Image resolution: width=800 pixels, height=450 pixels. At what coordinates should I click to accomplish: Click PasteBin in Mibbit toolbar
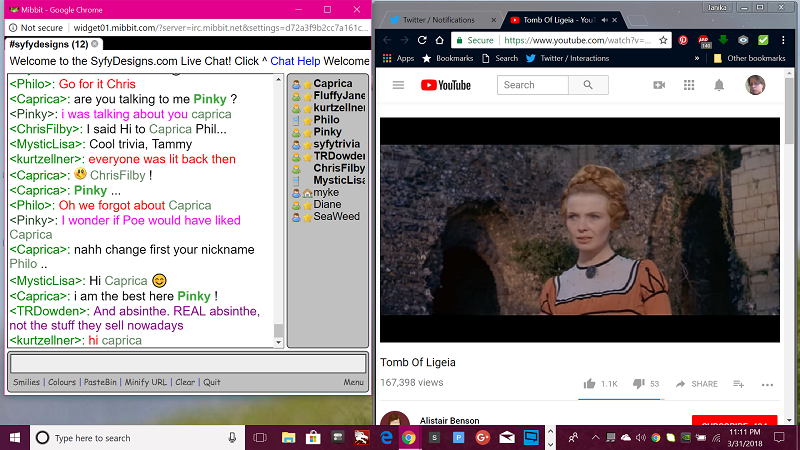pos(100,382)
